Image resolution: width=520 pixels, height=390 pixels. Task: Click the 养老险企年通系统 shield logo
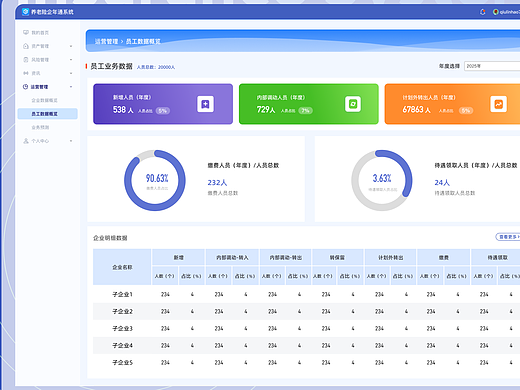[x=25, y=12]
